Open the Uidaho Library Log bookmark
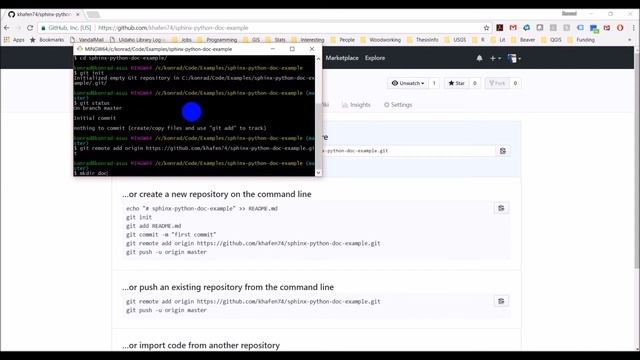 pos(138,40)
